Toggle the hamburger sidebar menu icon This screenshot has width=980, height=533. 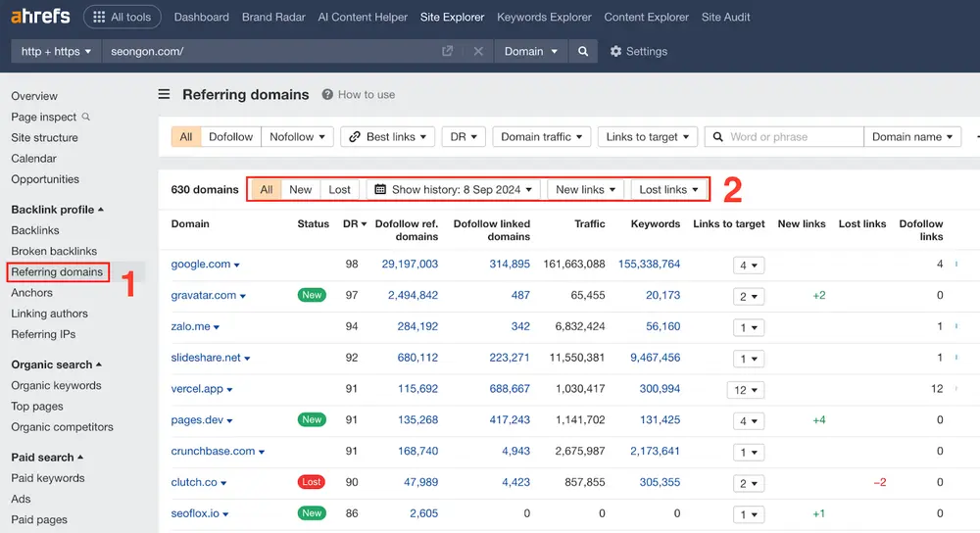pos(164,94)
